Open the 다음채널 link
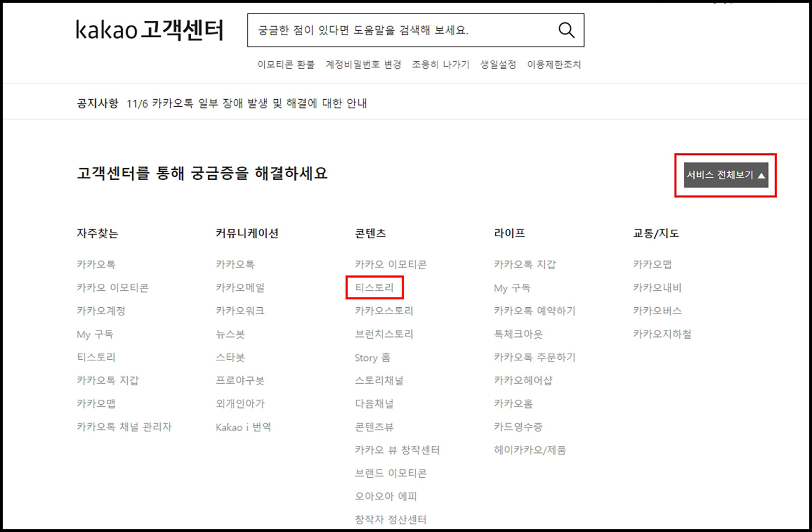Viewport: 812px width, 532px height. pyautogui.click(x=375, y=404)
